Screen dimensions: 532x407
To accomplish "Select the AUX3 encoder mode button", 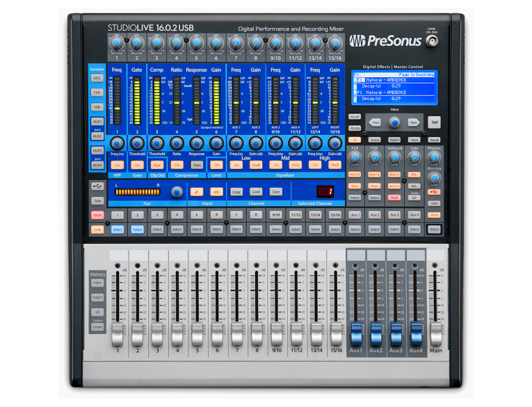I will [97, 150].
